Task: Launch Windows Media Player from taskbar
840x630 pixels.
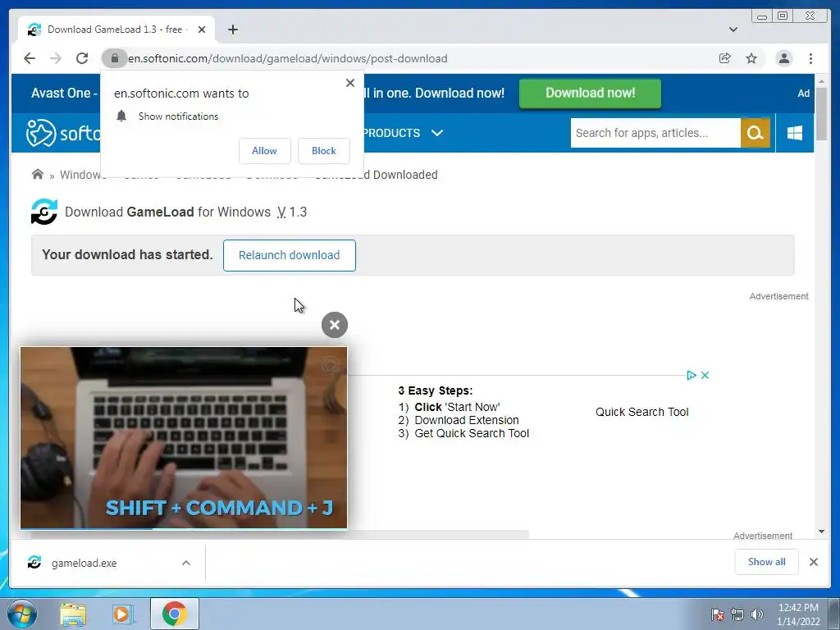Action: 122,614
